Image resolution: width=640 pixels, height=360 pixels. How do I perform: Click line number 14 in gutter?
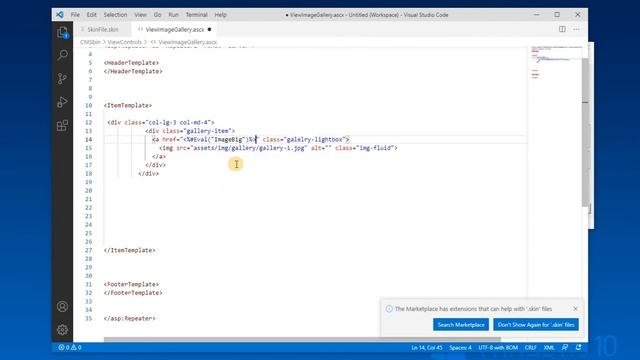click(89, 139)
